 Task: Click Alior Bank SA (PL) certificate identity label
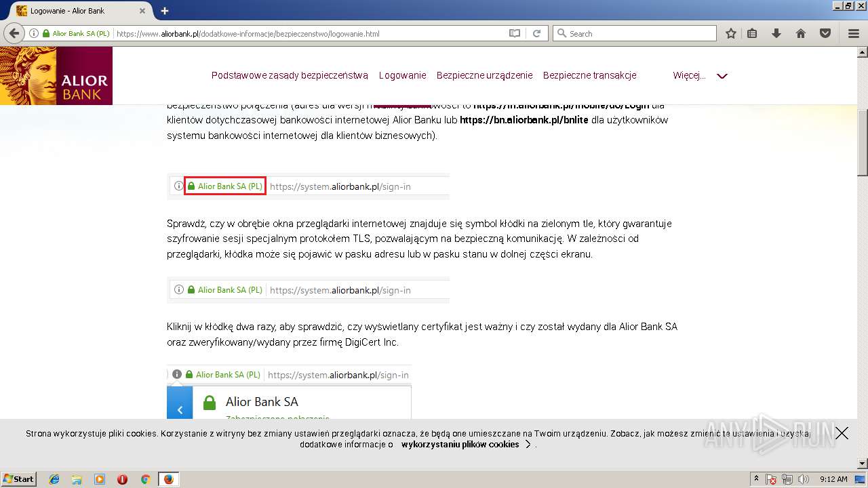[81, 33]
